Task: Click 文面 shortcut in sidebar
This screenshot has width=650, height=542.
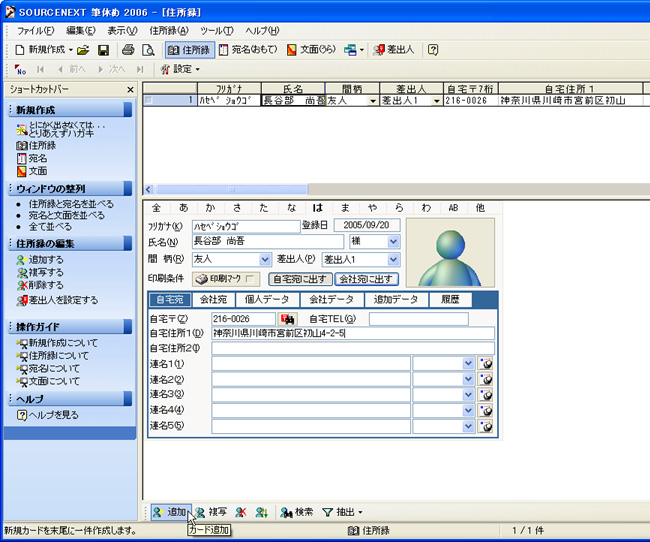Action: (32, 171)
